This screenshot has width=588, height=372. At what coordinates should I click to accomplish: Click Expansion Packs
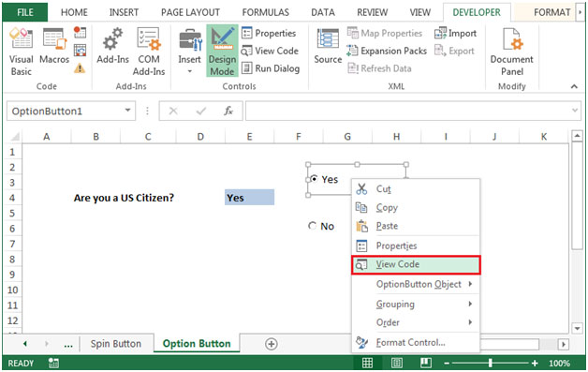click(x=387, y=51)
